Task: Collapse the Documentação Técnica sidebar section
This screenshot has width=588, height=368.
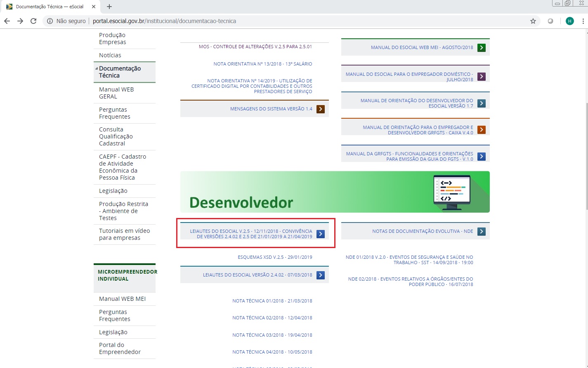Action: 97,68
